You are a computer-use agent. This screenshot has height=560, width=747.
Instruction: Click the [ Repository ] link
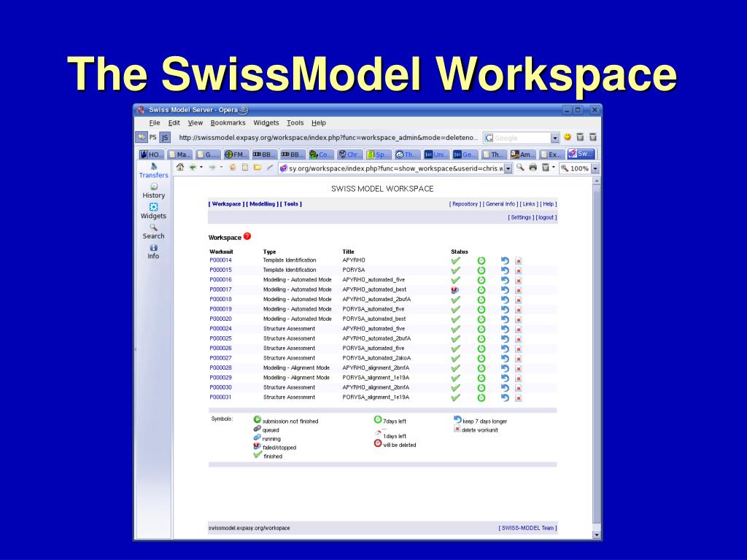coord(465,204)
